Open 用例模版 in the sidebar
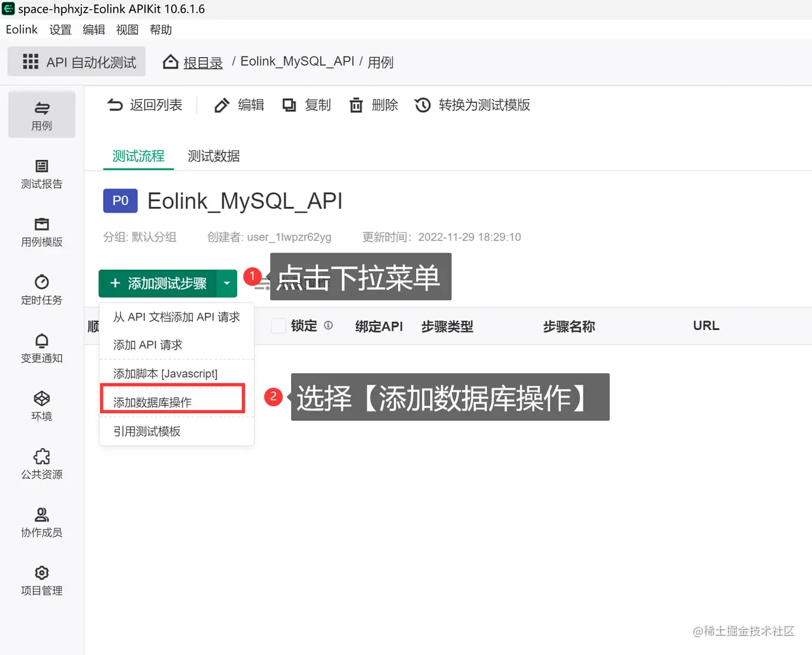Screen dimensions: 812x655 click(42, 232)
